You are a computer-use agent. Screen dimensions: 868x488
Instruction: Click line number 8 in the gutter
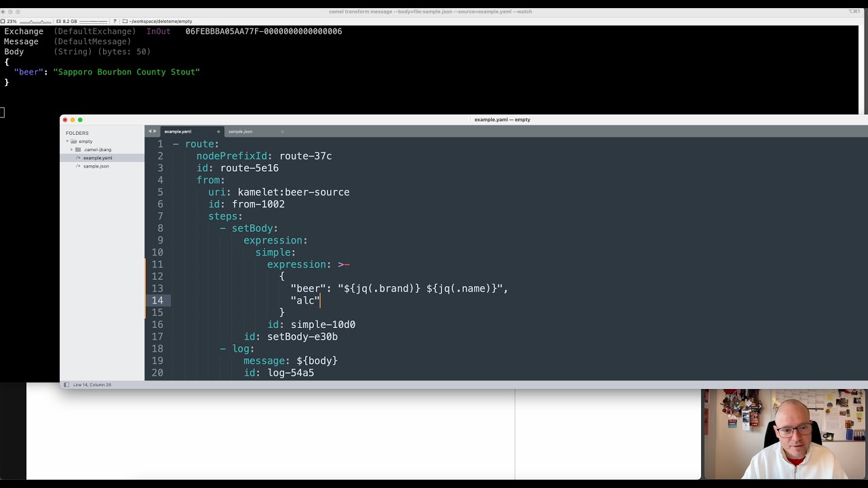click(160, 228)
